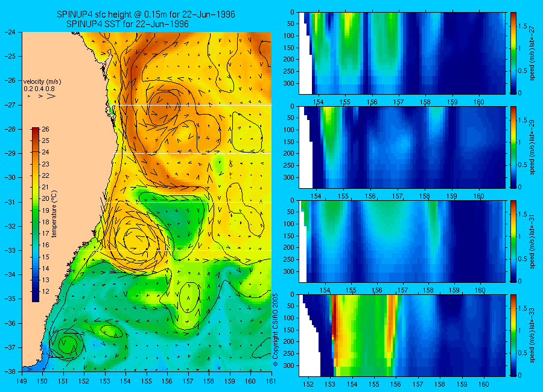Click the speed colorbar for lat=-27
The width and height of the screenshot is (543, 392).
pyautogui.click(x=513, y=53)
